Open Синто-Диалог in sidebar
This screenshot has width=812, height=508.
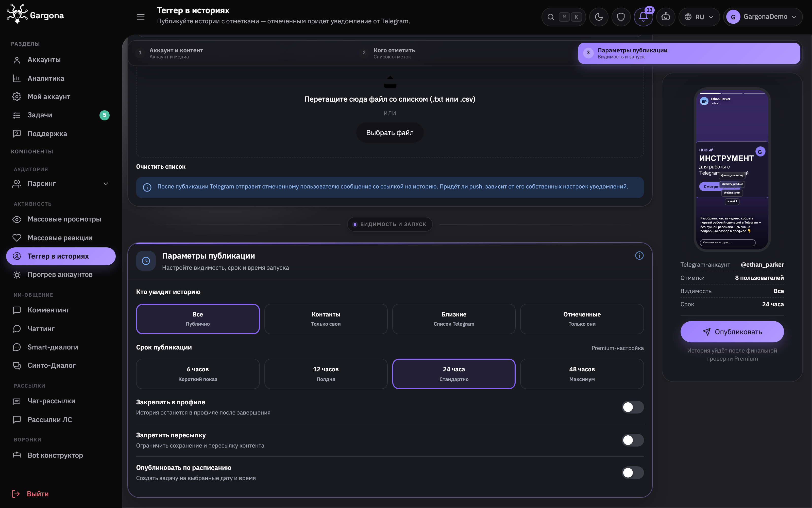pos(61,366)
